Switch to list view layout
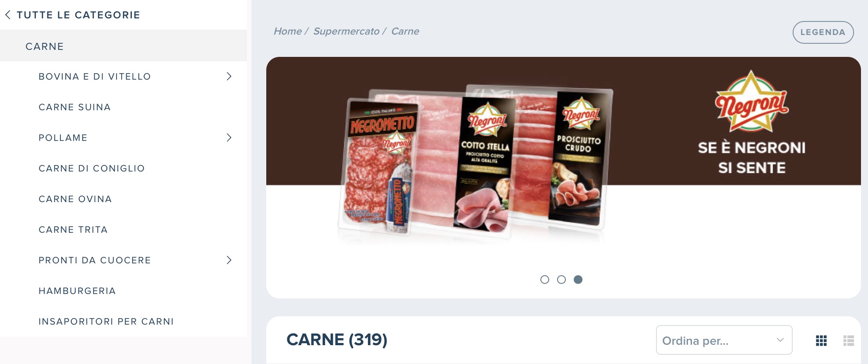 point(849,340)
